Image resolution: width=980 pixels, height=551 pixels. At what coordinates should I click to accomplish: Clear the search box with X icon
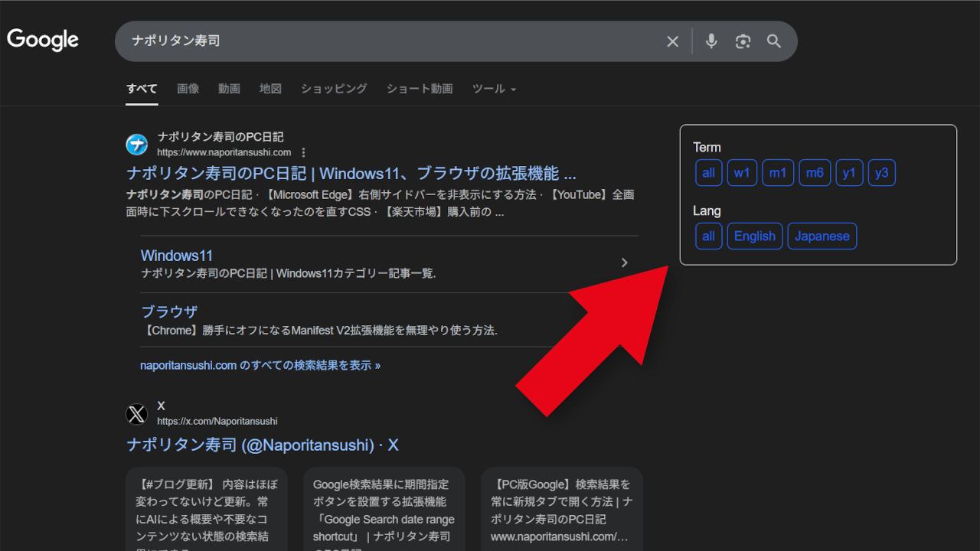pos(672,41)
